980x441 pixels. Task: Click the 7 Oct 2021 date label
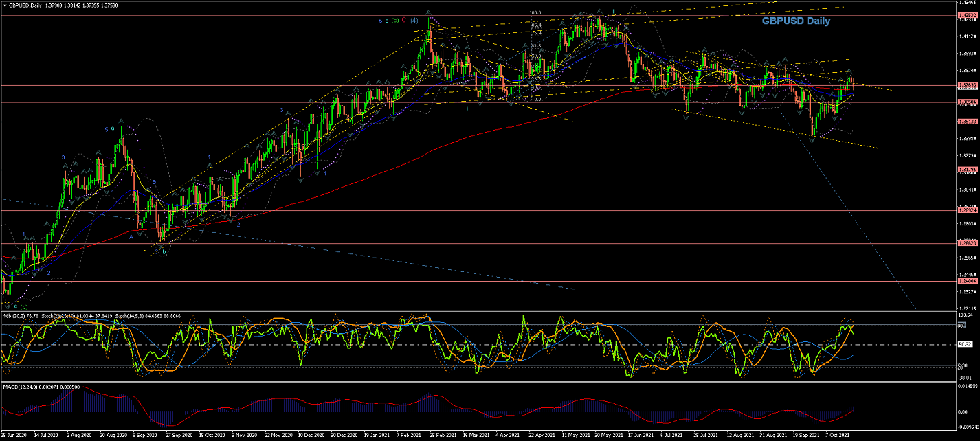838,435
